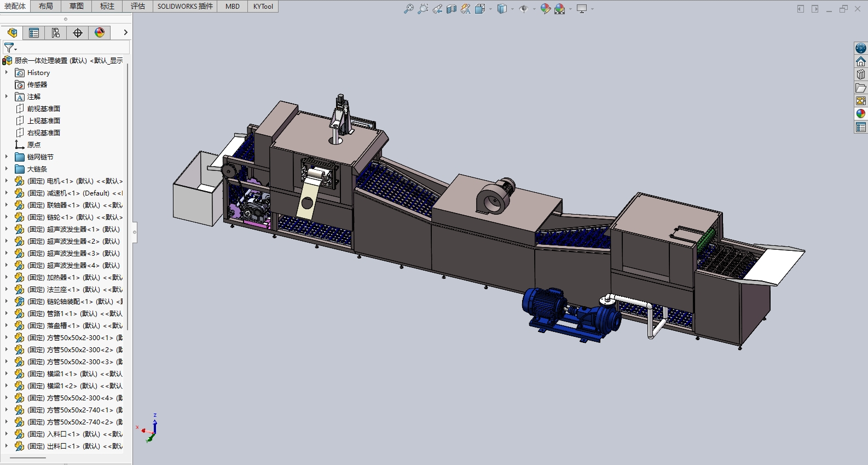868x465 pixels.
Task: Select the 链轮轴装配<1> subassembly
Action: click(74, 302)
